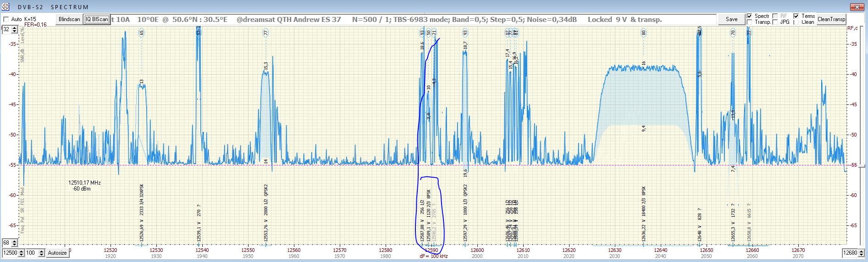Viewport: 868px width, 262px height.
Task: Decrease the bottom level value 68
Action: tap(15, 245)
